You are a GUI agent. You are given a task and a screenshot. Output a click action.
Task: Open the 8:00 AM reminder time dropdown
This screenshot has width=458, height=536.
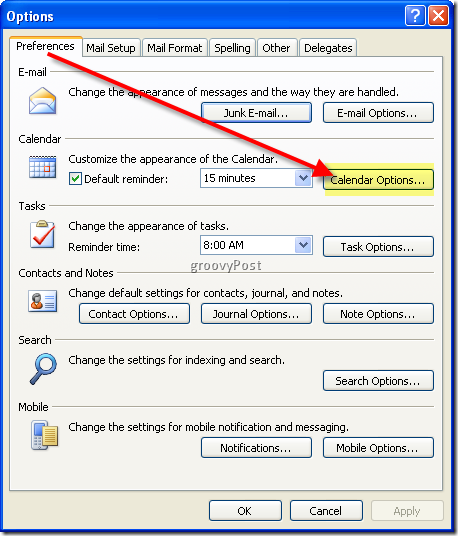(303, 245)
